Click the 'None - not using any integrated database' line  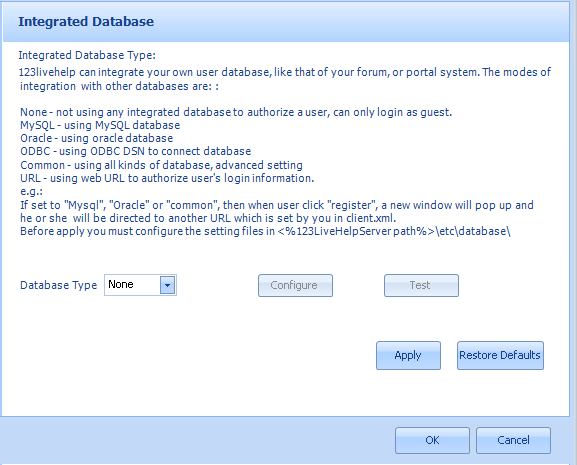pyautogui.click(x=236, y=112)
